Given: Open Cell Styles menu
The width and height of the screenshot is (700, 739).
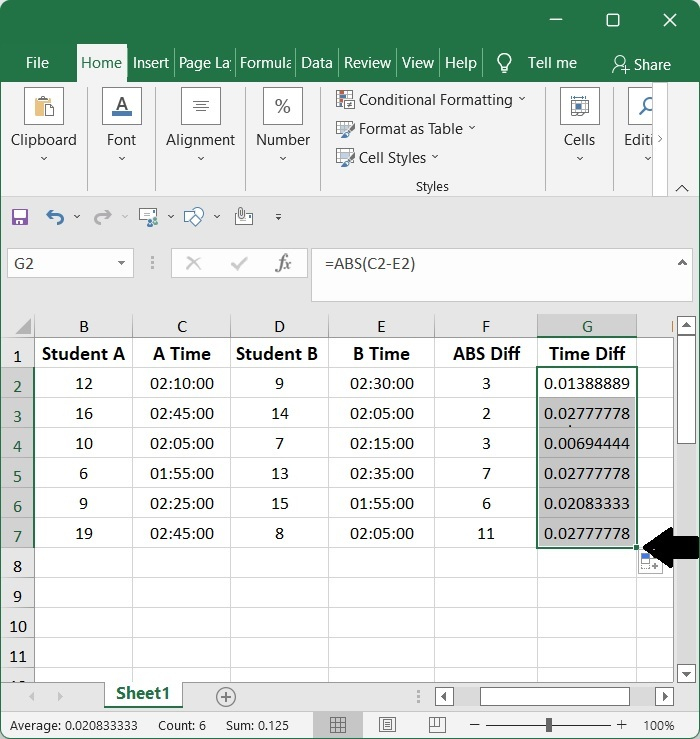Looking at the screenshot, I should coord(387,157).
